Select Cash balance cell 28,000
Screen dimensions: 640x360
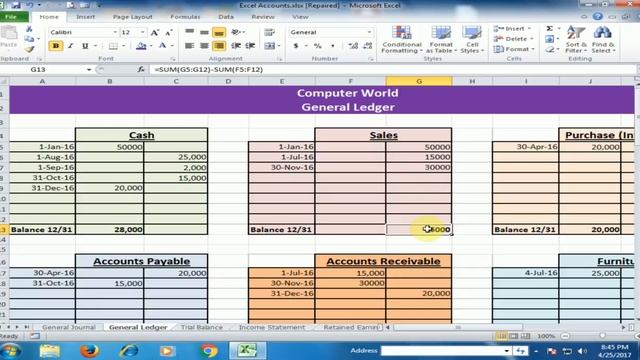(109, 229)
